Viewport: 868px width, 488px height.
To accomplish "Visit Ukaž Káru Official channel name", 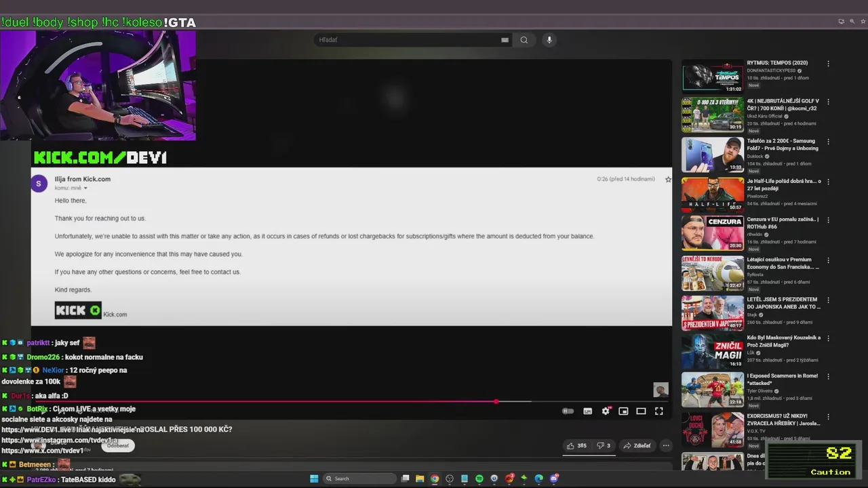I will click(764, 116).
